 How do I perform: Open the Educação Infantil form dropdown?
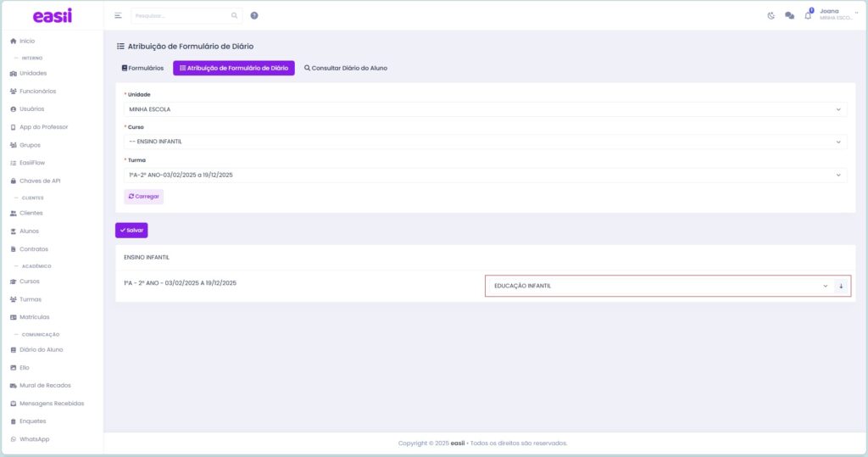pyautogui.click(x=659, y=286)
